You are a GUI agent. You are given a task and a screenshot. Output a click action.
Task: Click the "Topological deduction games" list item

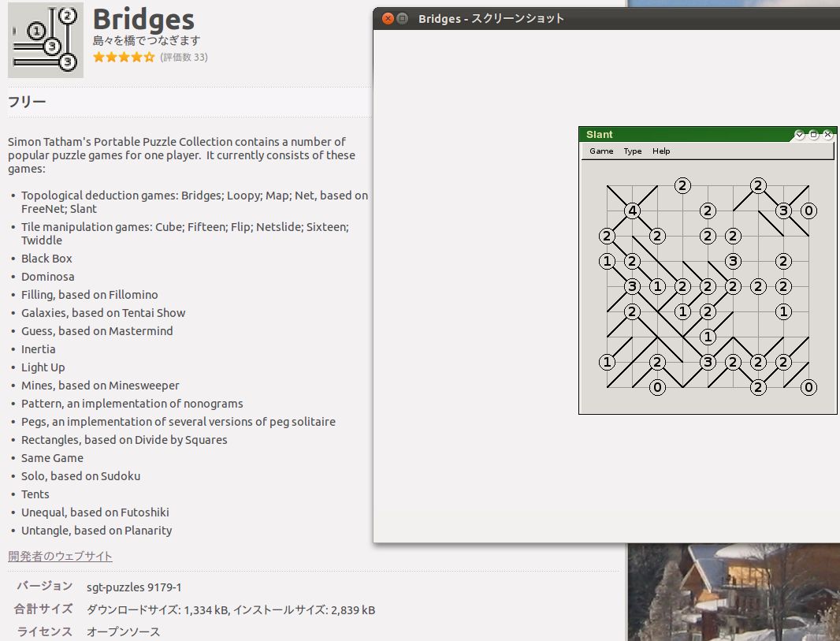coord(195,202)
